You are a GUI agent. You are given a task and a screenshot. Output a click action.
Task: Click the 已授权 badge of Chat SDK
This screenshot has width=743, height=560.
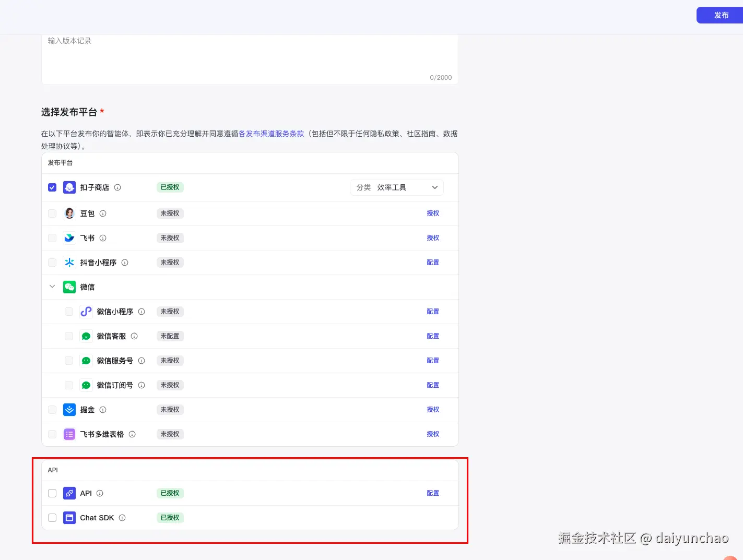170,518
